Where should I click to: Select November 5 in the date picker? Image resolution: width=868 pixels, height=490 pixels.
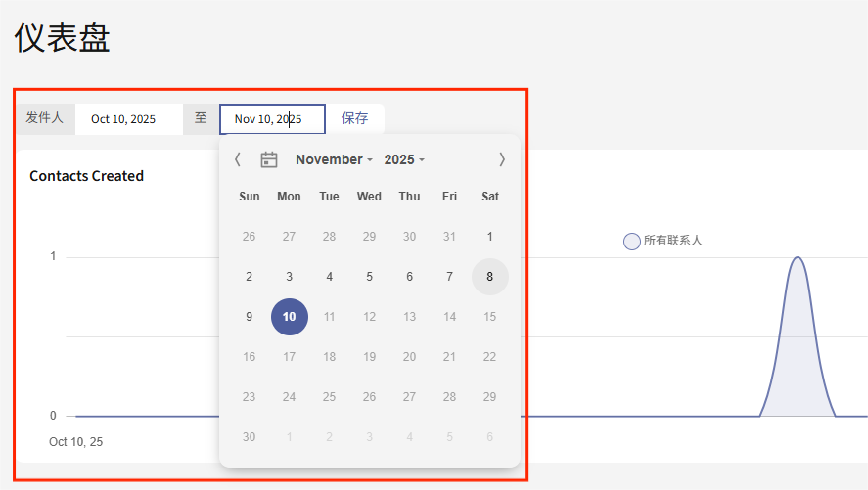(x=370, y=277)
